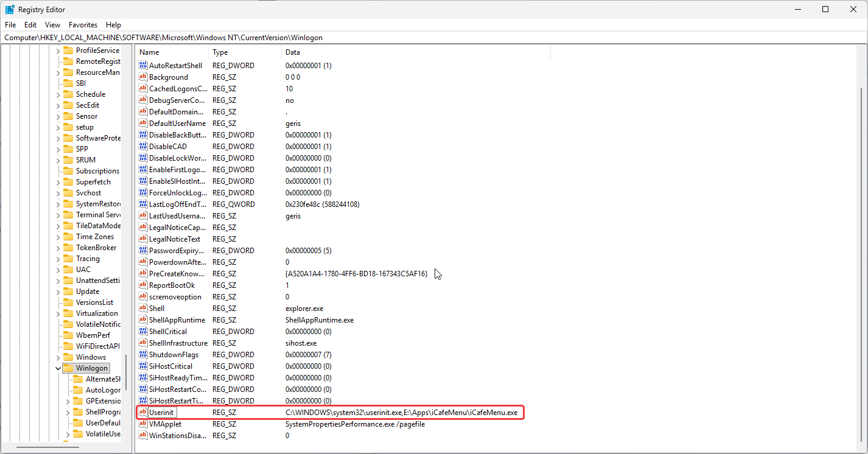Click the LastLogOffEndTime QWORD value icon
This screenshot has width=868, height=454.
click(143, 204)
